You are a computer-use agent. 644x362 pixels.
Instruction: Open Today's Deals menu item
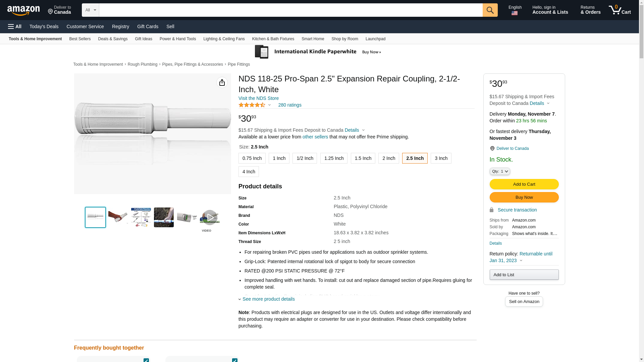click(44, 26)
